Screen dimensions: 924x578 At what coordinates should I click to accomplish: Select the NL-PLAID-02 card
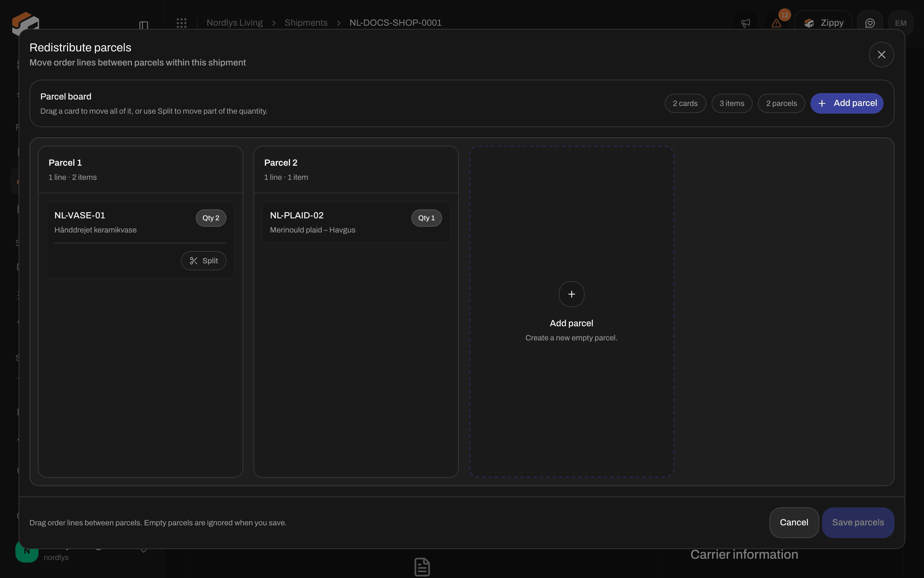pyautogui.click(x=356, y=223)
